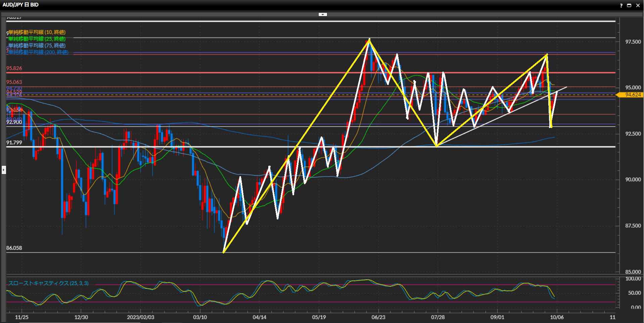The width and height of the screenshot is (644, 323).
Task: Maximize the AUD/JPY chart window
Action: click(x=629, y=5)
